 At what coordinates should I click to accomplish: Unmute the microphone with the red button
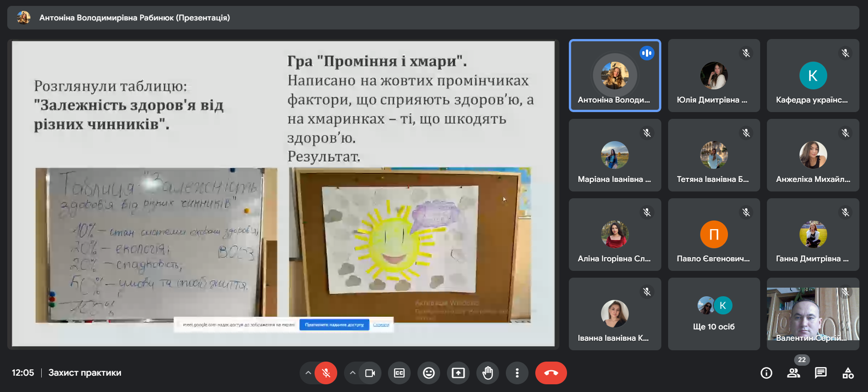pyautogui.click(x=326, y=373)
